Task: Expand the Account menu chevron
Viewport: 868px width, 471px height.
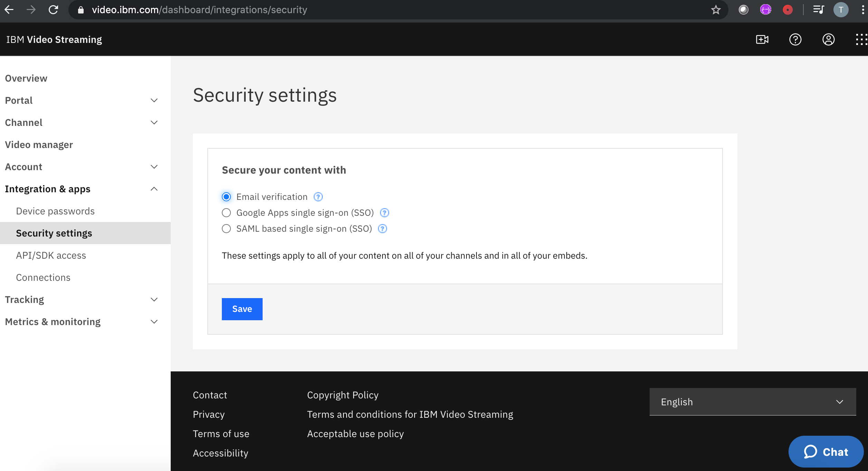Action: pyautogui.click(x=154, y=167)
